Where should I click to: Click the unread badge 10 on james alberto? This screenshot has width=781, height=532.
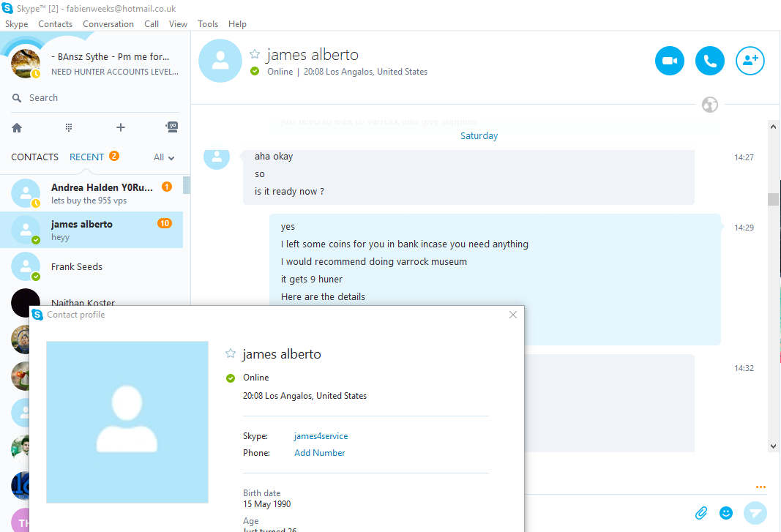(x=165, y=223)
